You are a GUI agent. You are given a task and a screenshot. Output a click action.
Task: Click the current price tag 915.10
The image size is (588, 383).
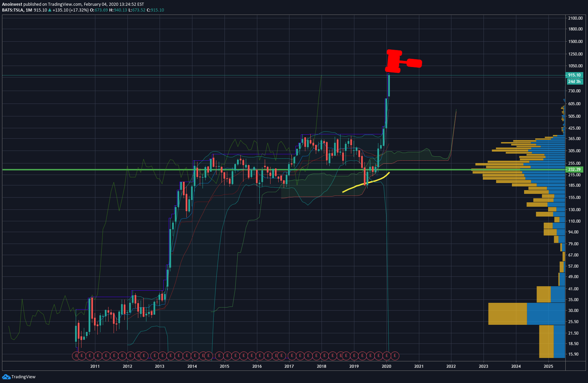tap(574, 75)
